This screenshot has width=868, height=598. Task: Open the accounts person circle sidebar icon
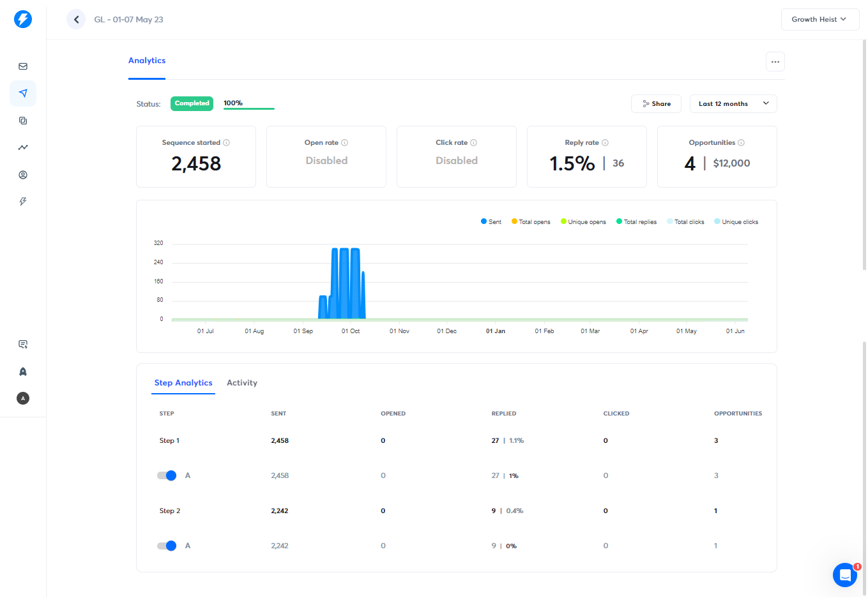23,175
